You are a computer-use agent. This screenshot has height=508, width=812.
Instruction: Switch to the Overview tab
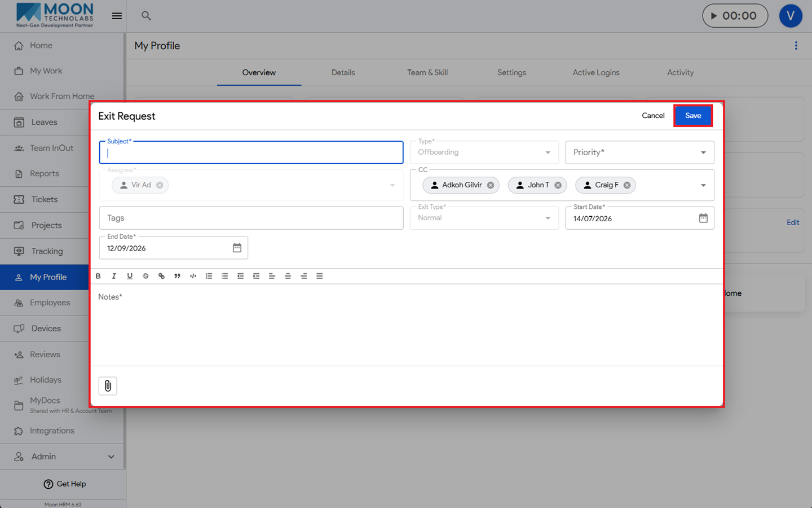[x=259, y=72]
